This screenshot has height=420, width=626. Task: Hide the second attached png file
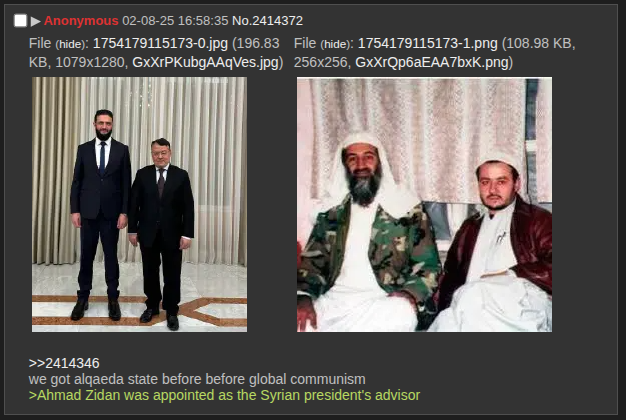pyautogui.click(x=335, y=44)
